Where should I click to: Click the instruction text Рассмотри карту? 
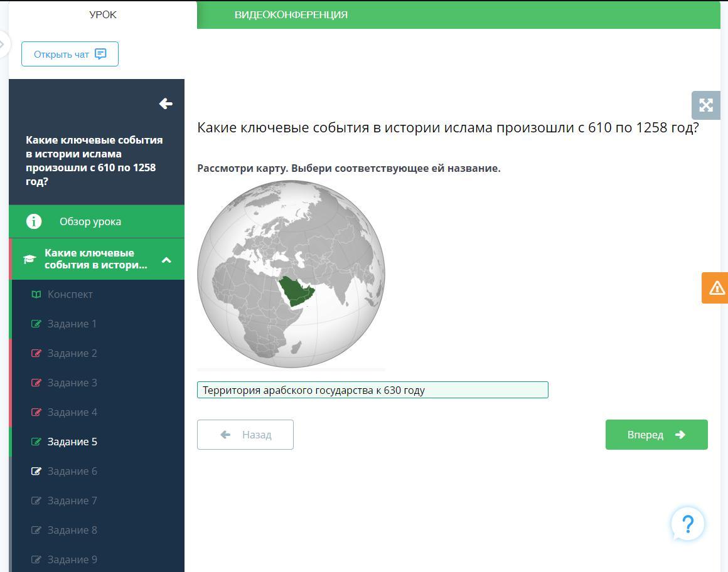(349, 168)
